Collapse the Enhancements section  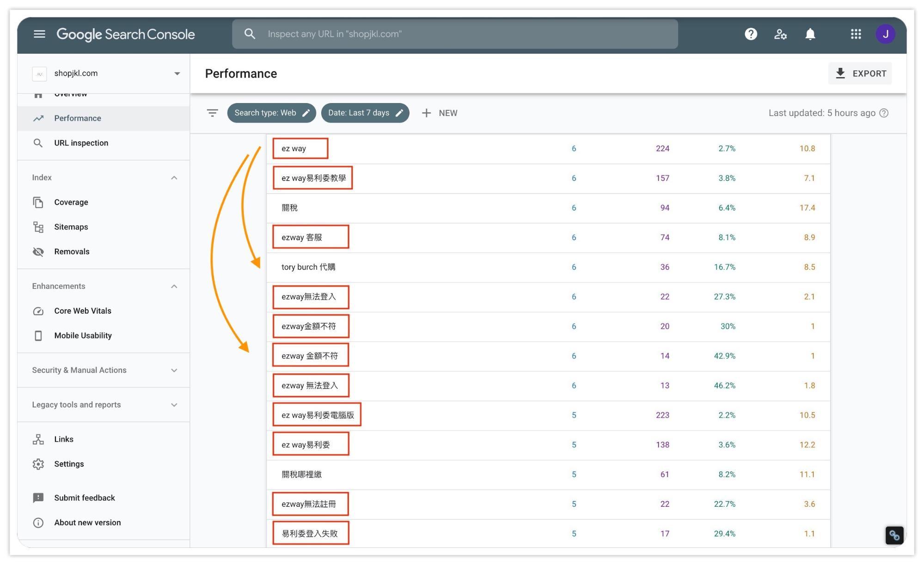coord(174,286)
